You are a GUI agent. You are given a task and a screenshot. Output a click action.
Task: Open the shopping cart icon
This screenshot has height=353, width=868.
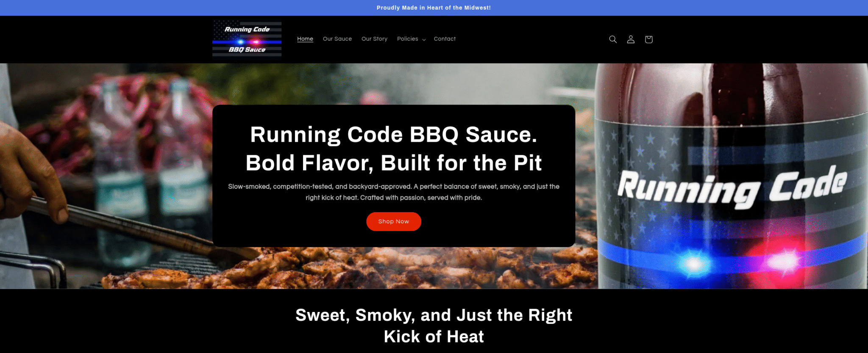(648, 39)
